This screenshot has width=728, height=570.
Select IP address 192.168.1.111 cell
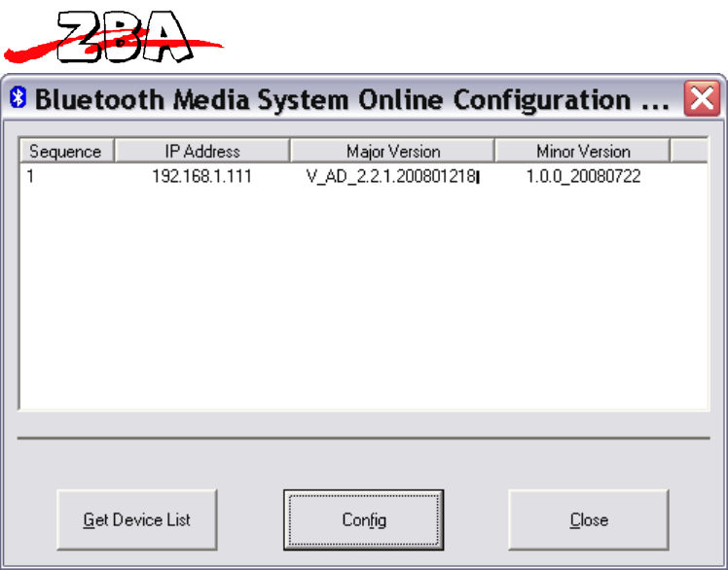pyautogui.click(x=202, y=176)
